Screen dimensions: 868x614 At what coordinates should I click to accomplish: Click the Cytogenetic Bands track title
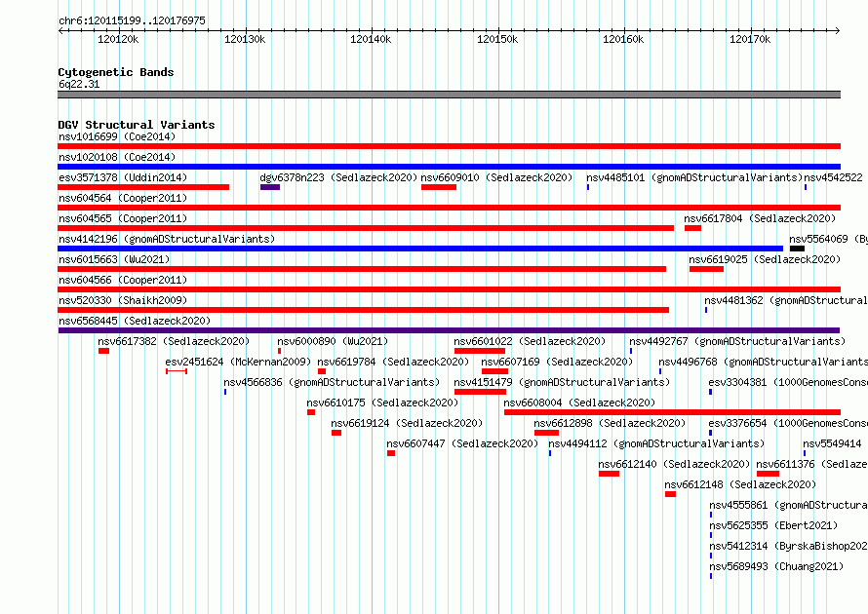tap(116, 72)
